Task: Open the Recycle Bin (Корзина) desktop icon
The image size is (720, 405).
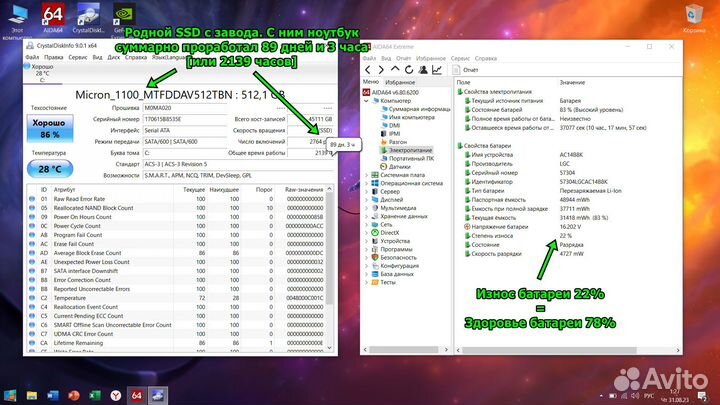Action: click(x=694, y=18)
